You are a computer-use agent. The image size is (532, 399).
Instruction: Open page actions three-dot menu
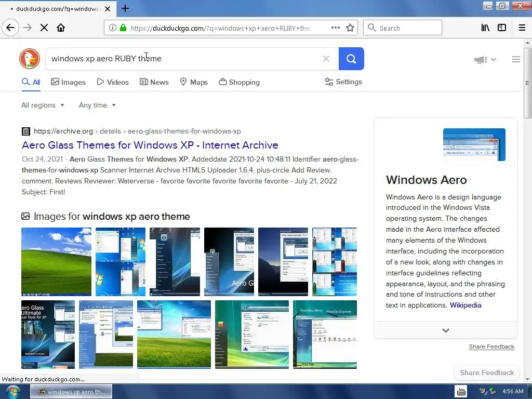coord(335,28)
